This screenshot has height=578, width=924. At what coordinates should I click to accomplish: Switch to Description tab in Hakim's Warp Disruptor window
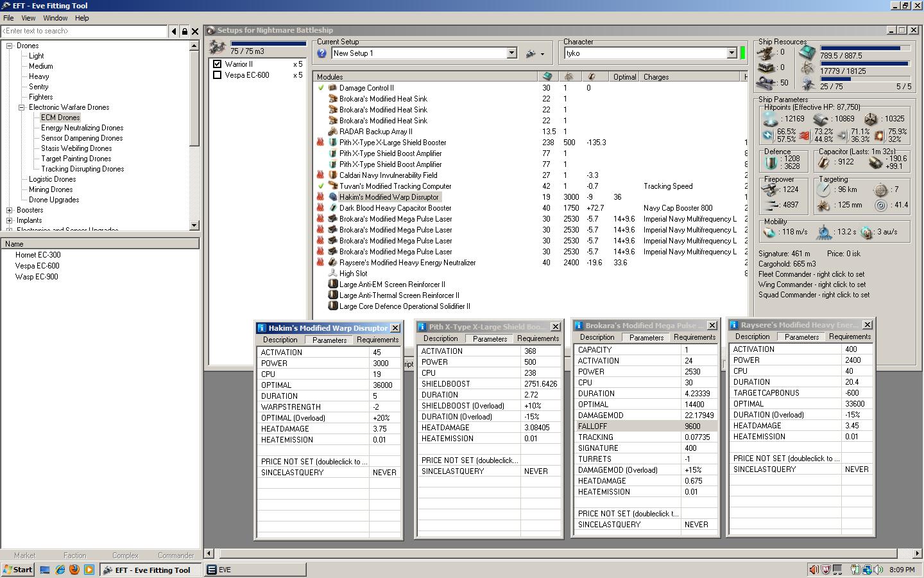coord(280,340)
